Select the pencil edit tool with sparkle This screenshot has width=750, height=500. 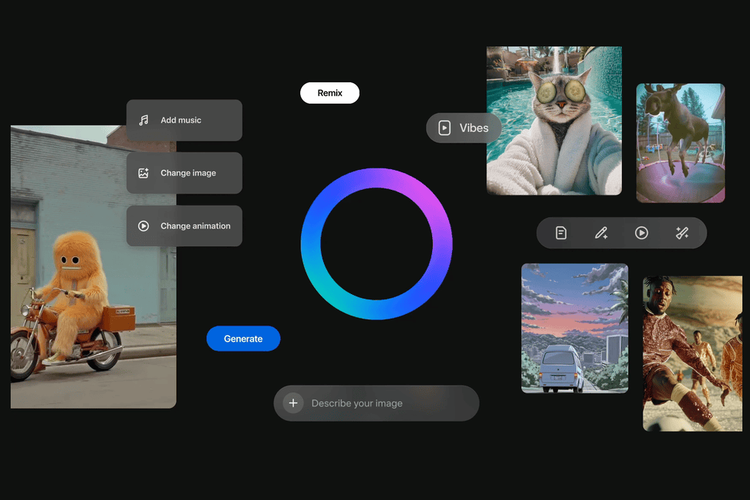pos(601,233)
